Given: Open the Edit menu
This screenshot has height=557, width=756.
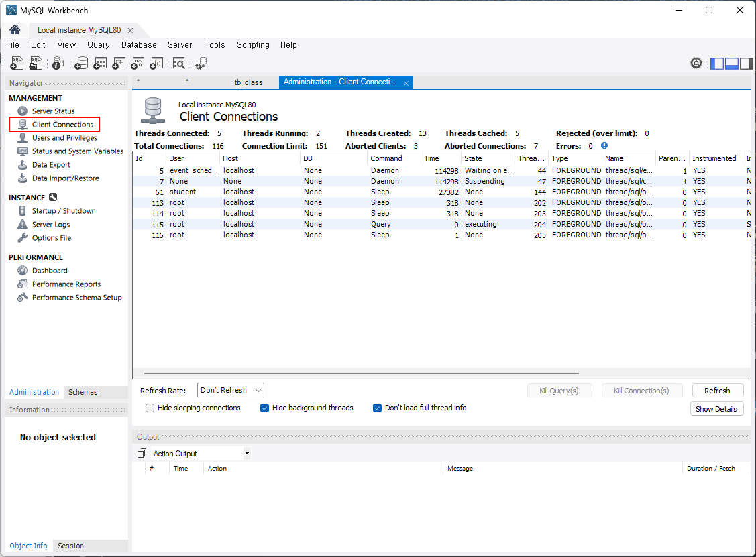Looking at the screenshot, I should coord(38,45).
